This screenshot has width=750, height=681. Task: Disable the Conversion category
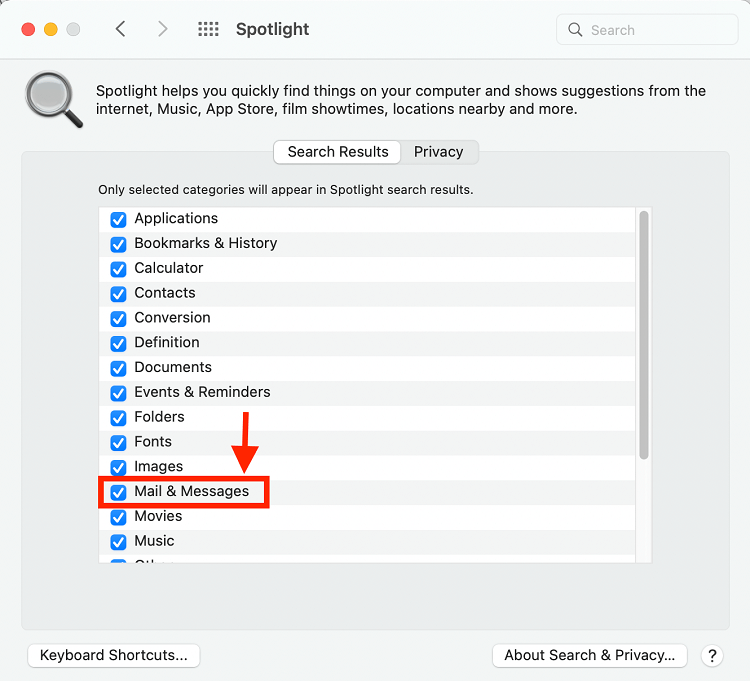[118, 319]
